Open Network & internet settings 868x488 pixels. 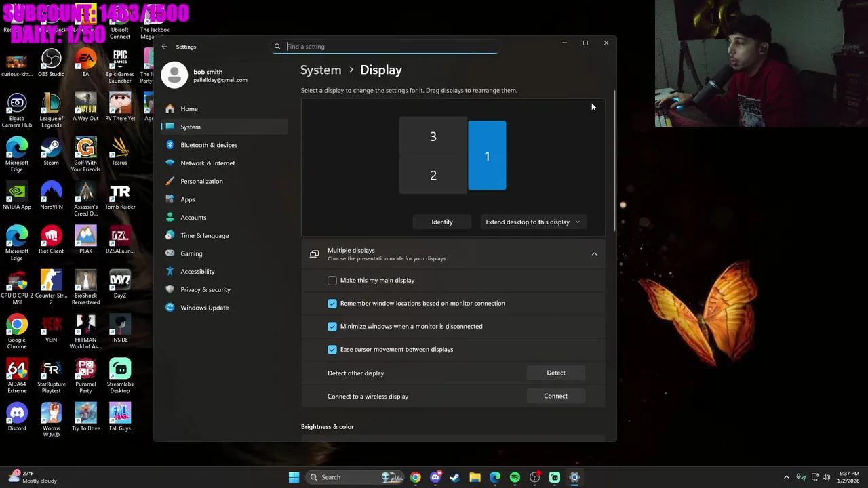pos(224,163)
